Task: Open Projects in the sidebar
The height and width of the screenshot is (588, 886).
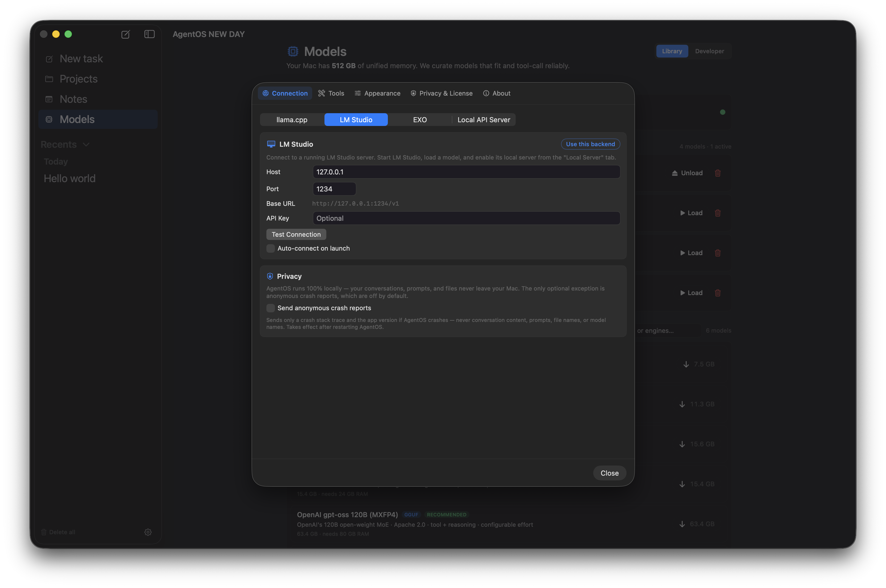Action: click(x=98, y=79)
